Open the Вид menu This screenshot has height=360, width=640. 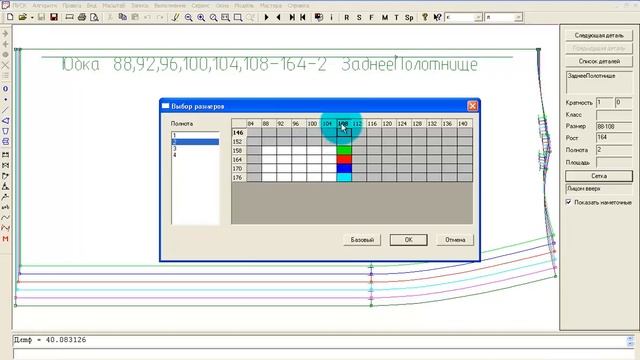(91, 6)
